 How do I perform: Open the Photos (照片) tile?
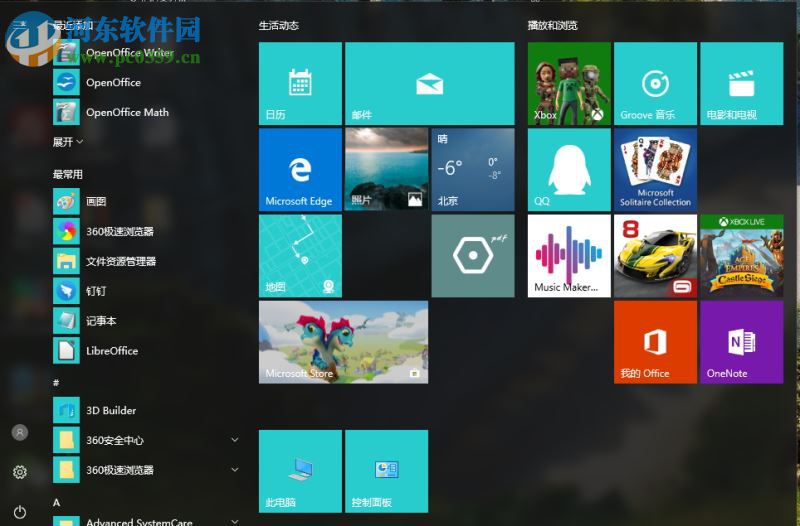[x=386, y=169]
